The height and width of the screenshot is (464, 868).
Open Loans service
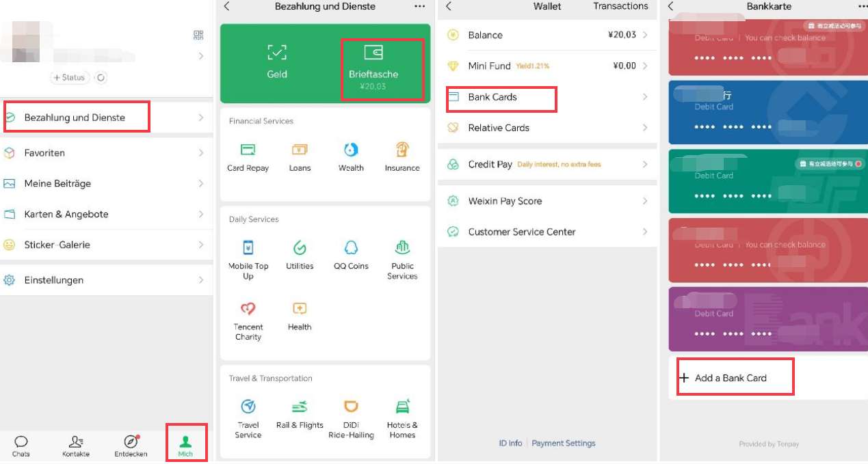(x=300, y=157)
